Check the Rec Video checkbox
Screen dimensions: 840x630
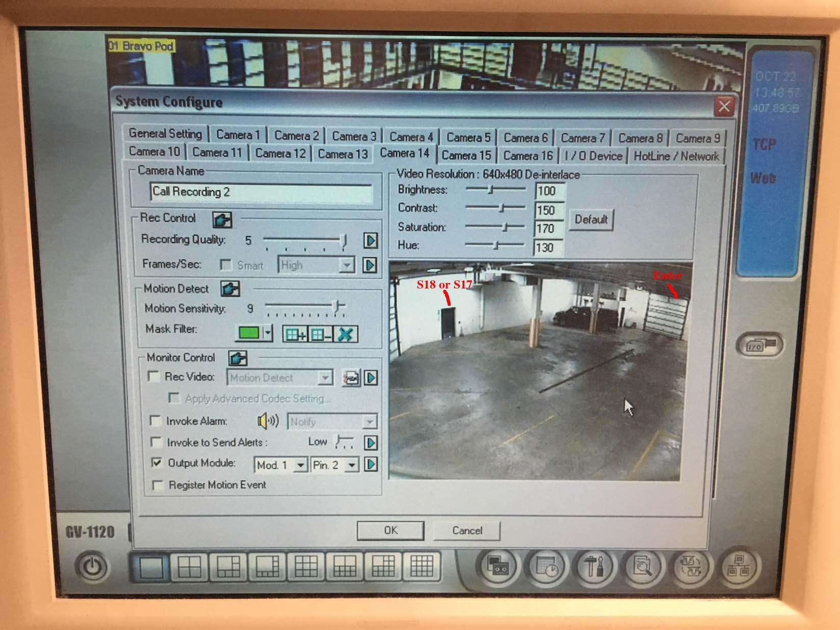click(x=153, y=376)
